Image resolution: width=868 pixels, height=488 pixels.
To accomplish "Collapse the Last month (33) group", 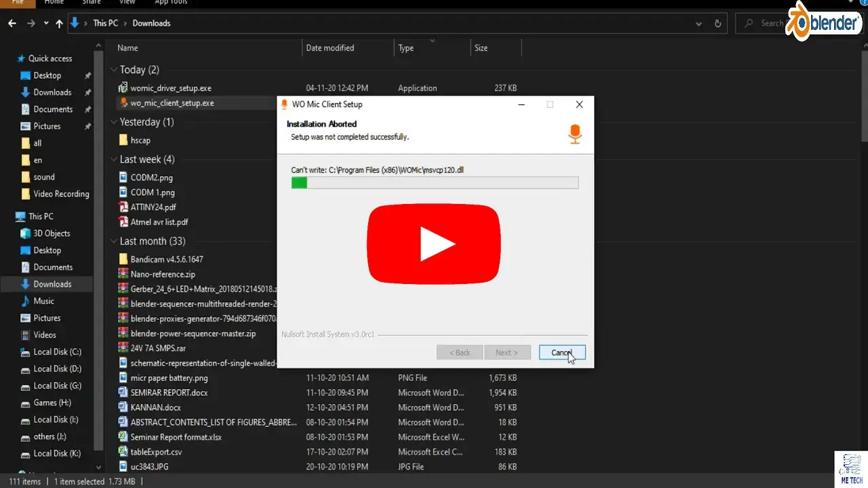I will pos(114,241).
